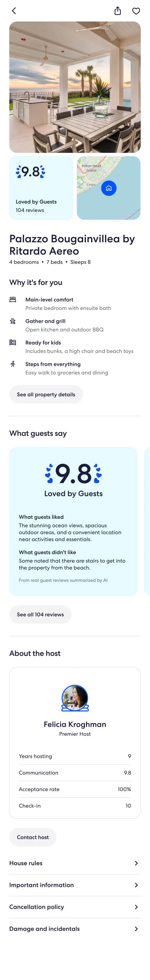Tap the 9.8 Loved by Guests card

coord(42,188)
